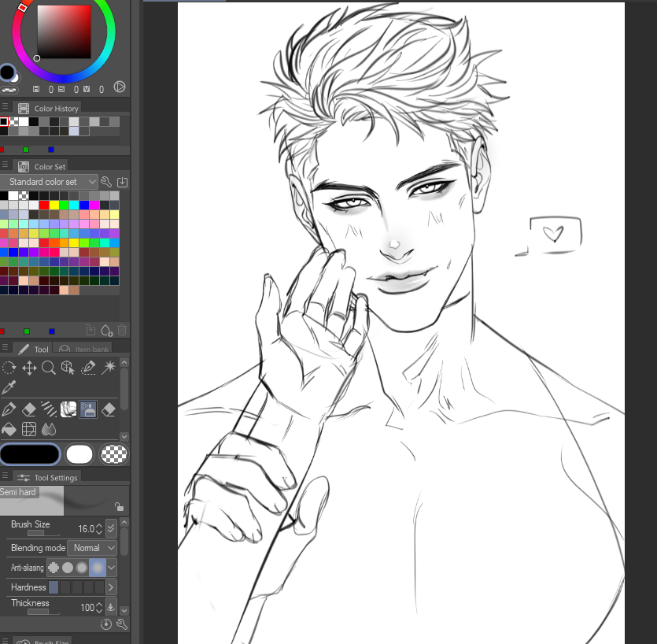Open the Tool Settings tab
657x644 pixels.
[47, 478]
